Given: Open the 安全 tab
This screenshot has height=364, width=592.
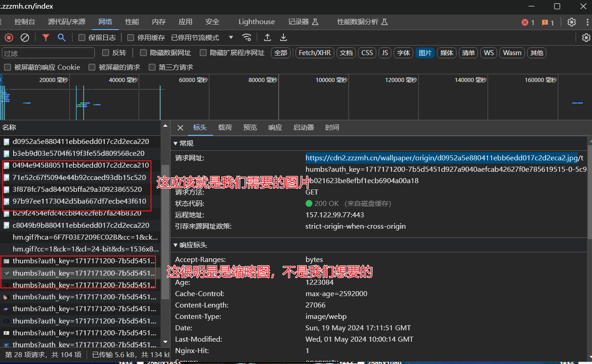Looking at the screenshot, I should click(213, 22).
